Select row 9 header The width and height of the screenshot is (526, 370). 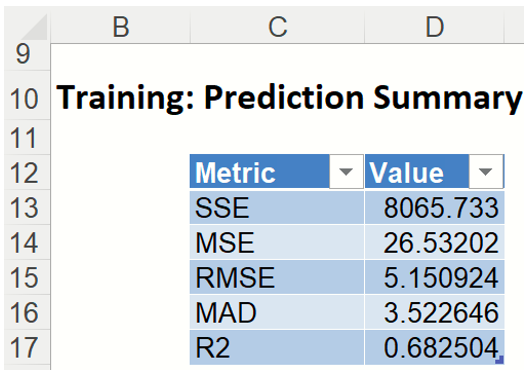coord(23,54)
